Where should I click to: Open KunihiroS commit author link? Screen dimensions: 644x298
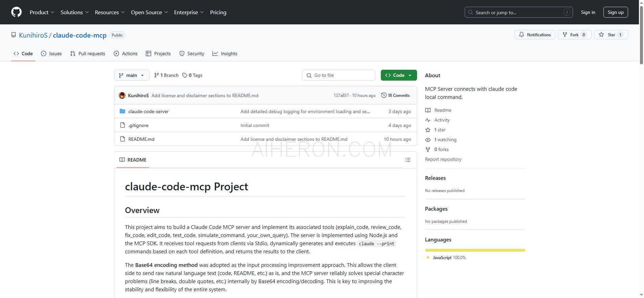[x=138, y=95]
